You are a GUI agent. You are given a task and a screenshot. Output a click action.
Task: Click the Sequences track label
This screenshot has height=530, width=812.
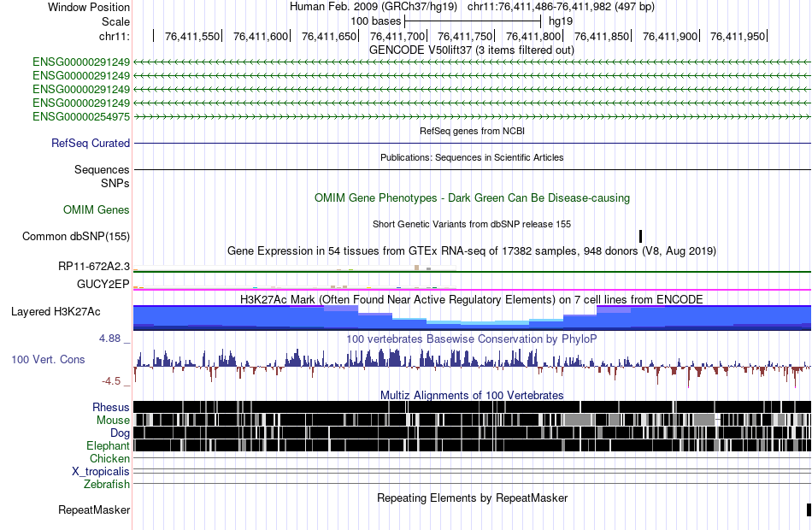tap(102, 170)
